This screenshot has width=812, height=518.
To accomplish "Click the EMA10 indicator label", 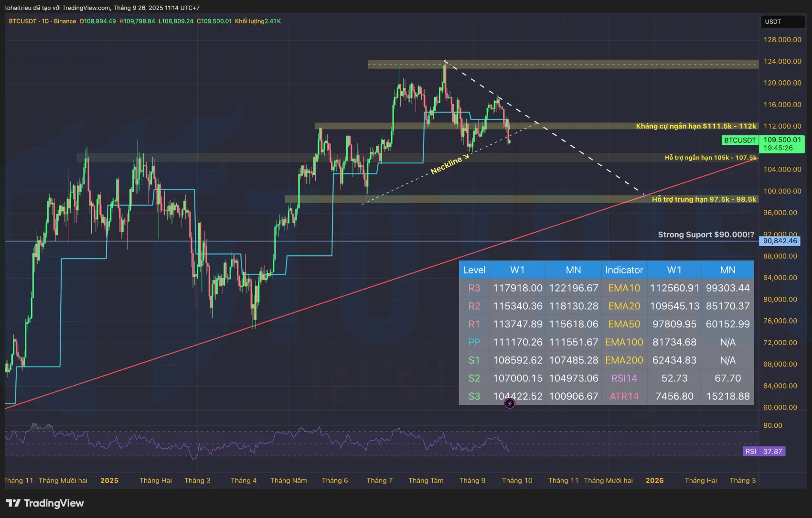I will (624, 288).
